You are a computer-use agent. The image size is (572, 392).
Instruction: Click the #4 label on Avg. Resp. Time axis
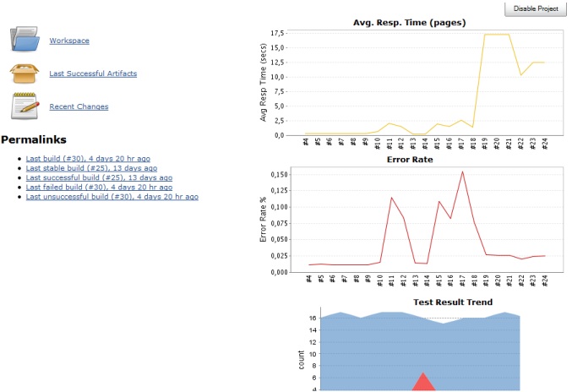point(306,141)
